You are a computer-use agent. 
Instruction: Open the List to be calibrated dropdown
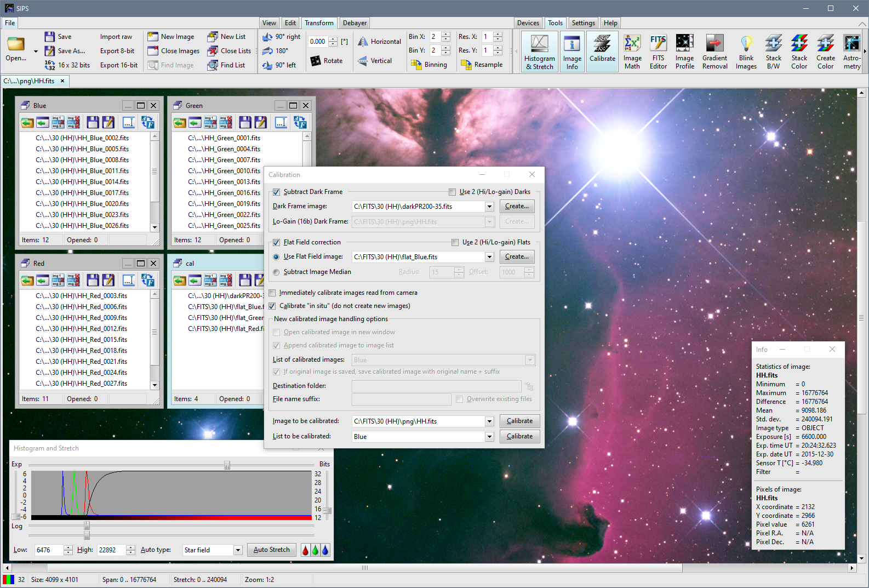tap(489, 437)
